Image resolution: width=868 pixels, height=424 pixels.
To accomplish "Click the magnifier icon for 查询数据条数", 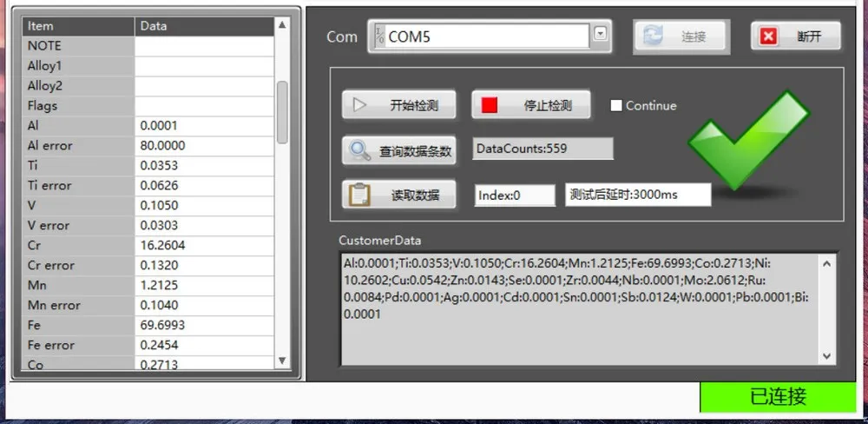I will coord(360,150).
